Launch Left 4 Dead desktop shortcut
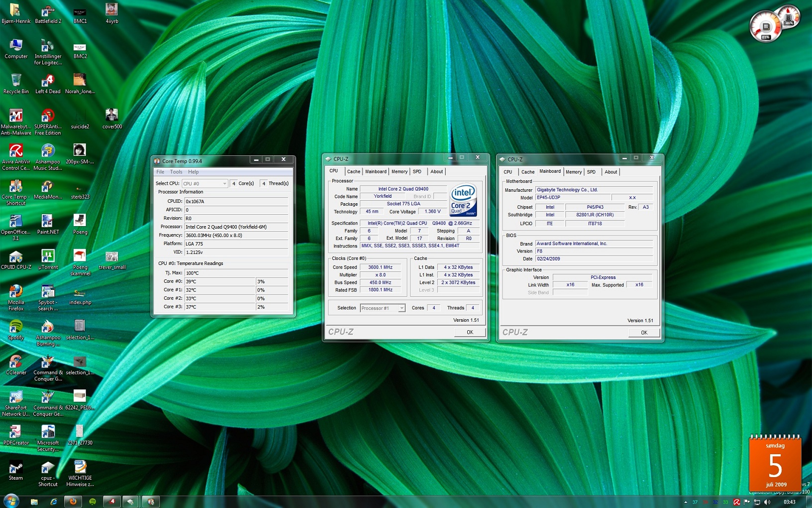The height and width of the screenshot is (508, 812). [x=48, y=84]
